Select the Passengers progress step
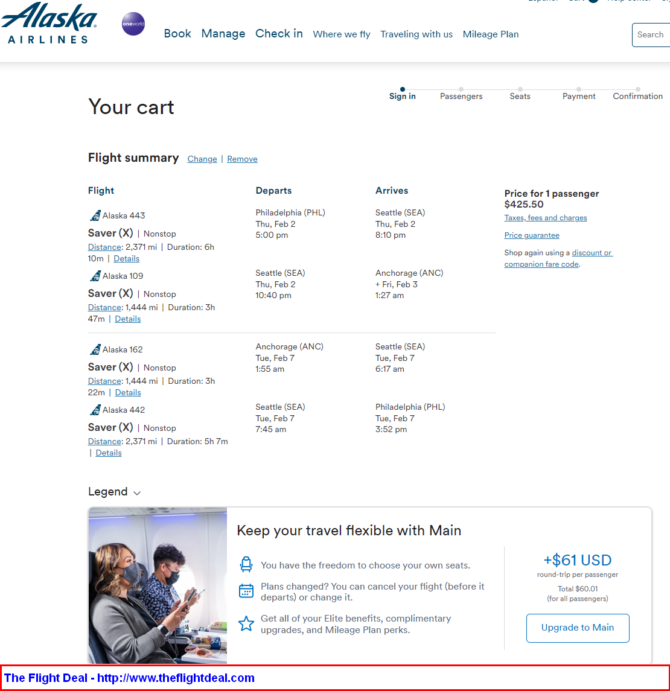670x691 pixels. (x=461, y=94)
